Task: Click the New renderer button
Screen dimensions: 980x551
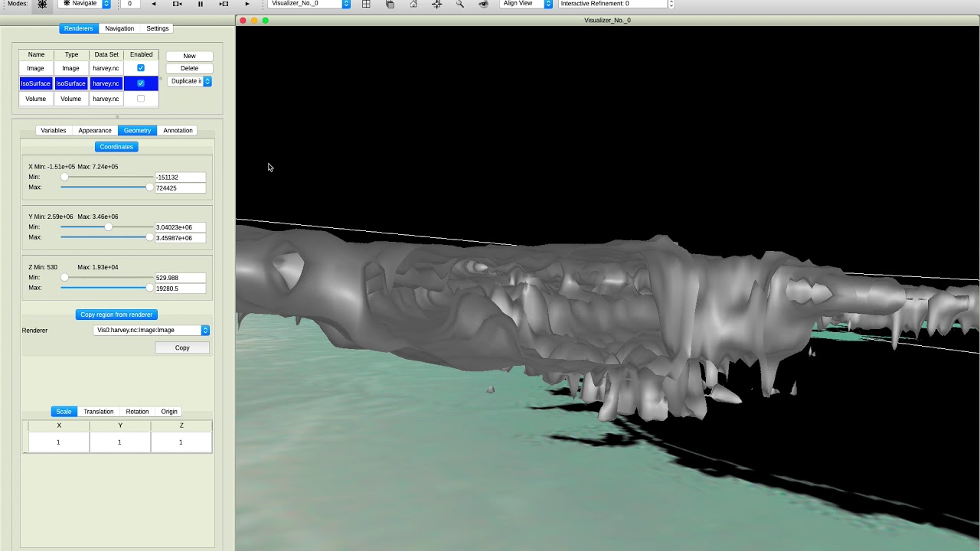Action: click(189, 56)
